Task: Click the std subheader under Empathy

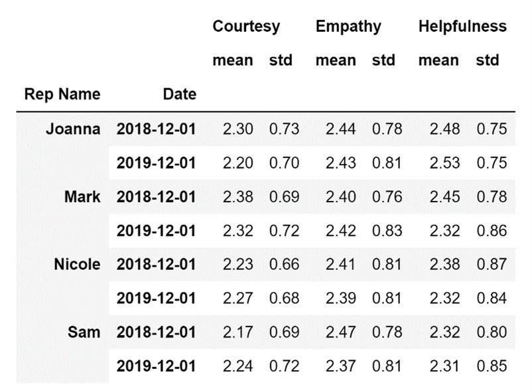Action: [383, 60]
